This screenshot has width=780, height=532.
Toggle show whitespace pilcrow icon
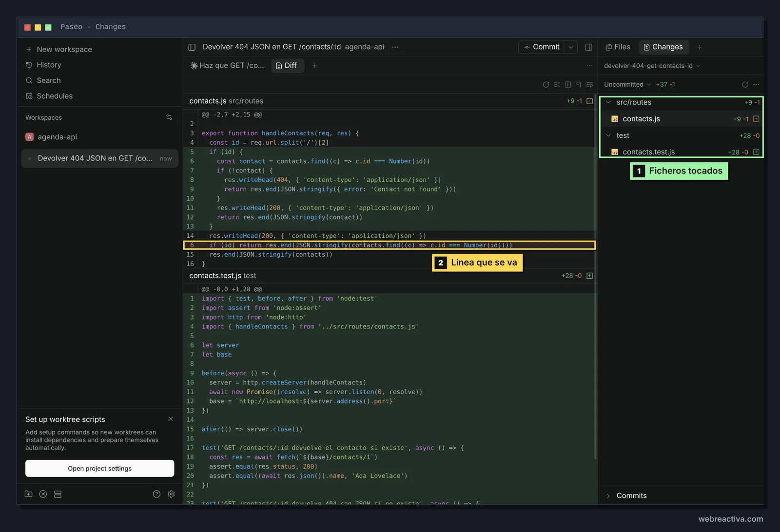pyautogui.click(x=579, y=85)
